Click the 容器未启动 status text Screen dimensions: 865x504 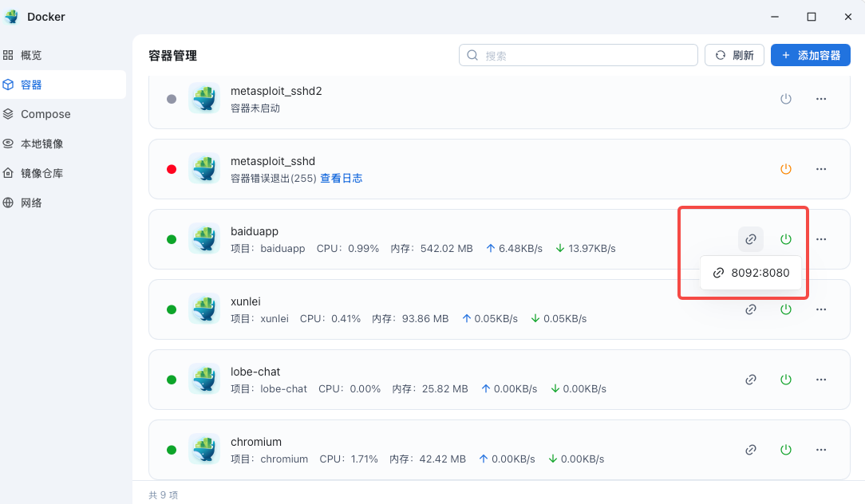255,108
